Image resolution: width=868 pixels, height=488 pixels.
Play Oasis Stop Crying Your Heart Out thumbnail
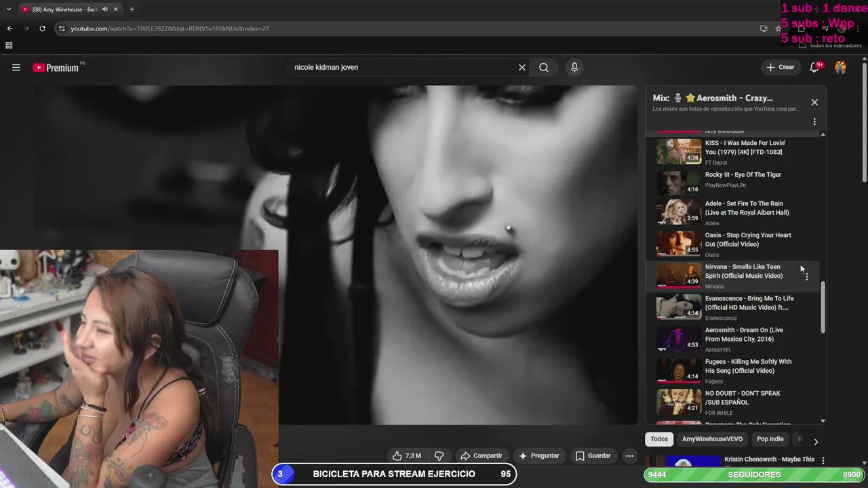679,244
